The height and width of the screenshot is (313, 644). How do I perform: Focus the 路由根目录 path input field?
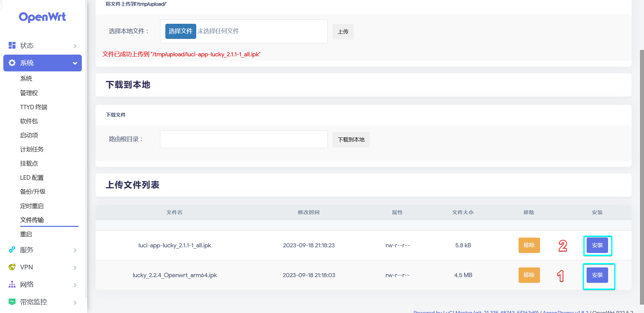pyautogui.click(x=244, y=139)
